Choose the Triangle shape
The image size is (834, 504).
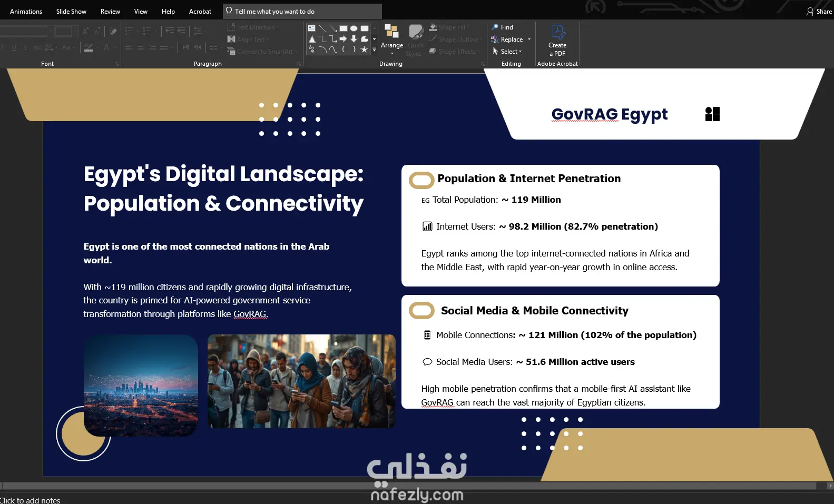[x=311, y=39]
